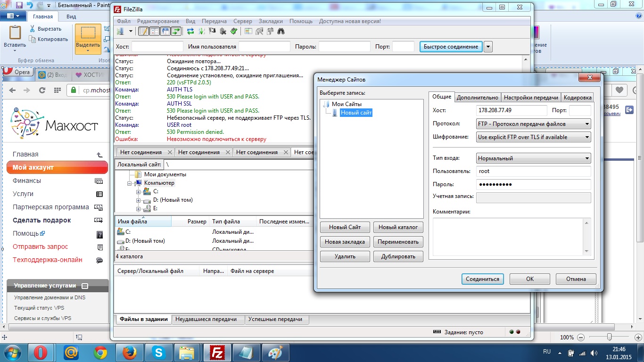Click the Opera icon on the taskbar

41,353
